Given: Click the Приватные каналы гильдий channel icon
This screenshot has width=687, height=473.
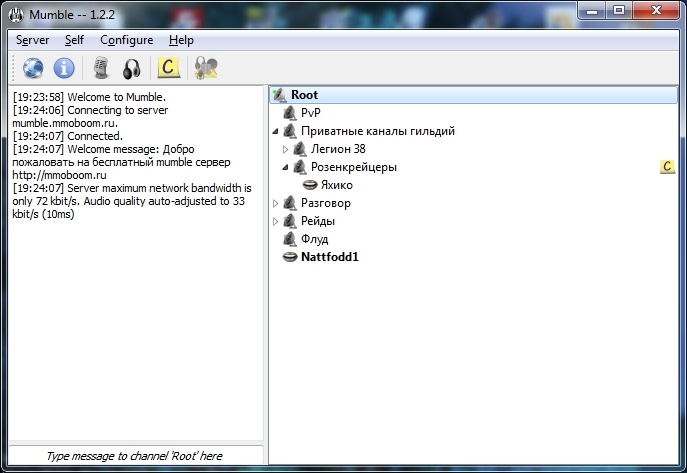Looking at the screenshot, I should [290, 131].
